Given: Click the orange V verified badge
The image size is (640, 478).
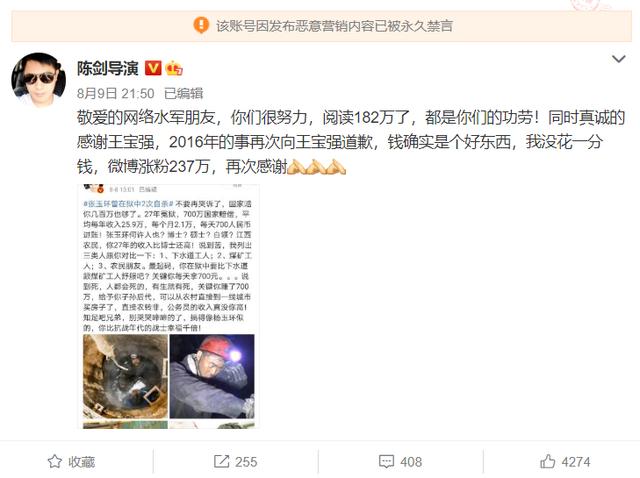Looking at the screenshot, I should click(x=153, y=68).
